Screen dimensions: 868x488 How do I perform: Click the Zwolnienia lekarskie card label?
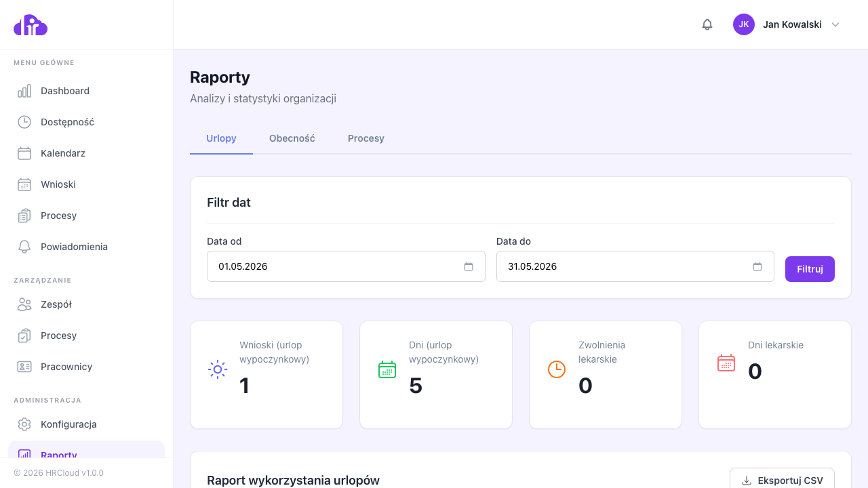tap(602, 352)
